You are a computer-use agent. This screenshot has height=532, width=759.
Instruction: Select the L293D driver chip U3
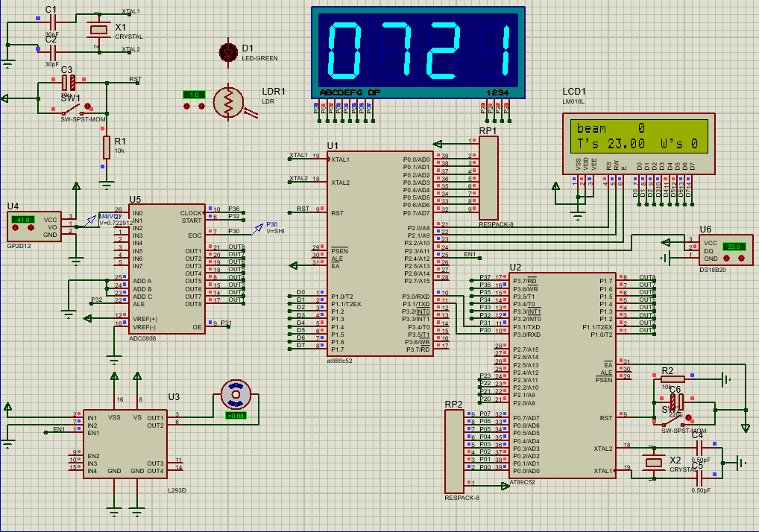click(125, 443)
